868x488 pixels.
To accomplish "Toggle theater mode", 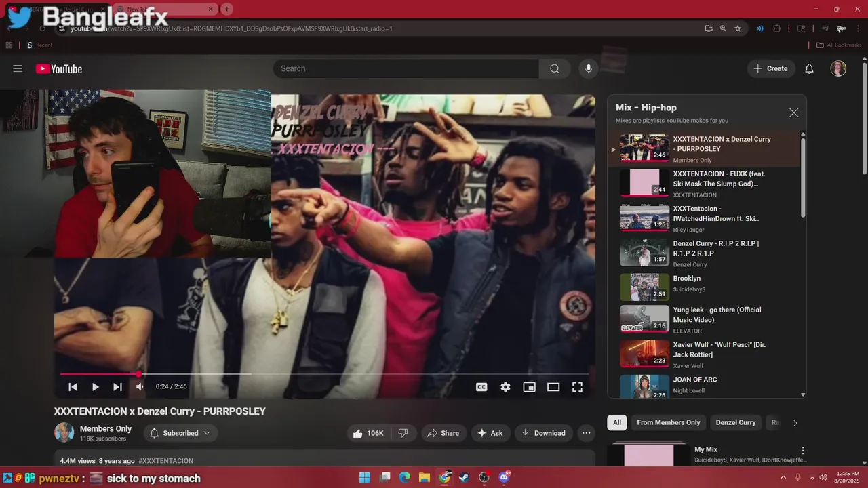I will pyautogui.click(x=553, y=386).
